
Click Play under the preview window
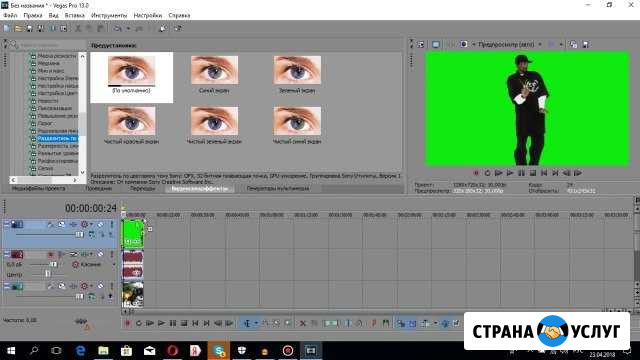click(510, 173)
